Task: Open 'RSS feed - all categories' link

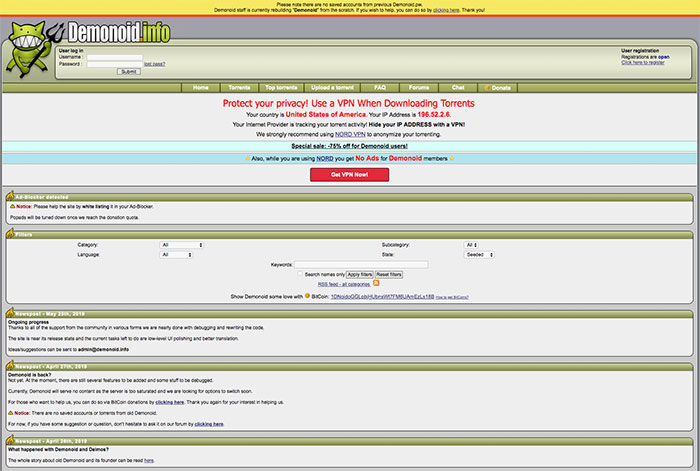Action: pyautogui.click(x=344, y=284)
